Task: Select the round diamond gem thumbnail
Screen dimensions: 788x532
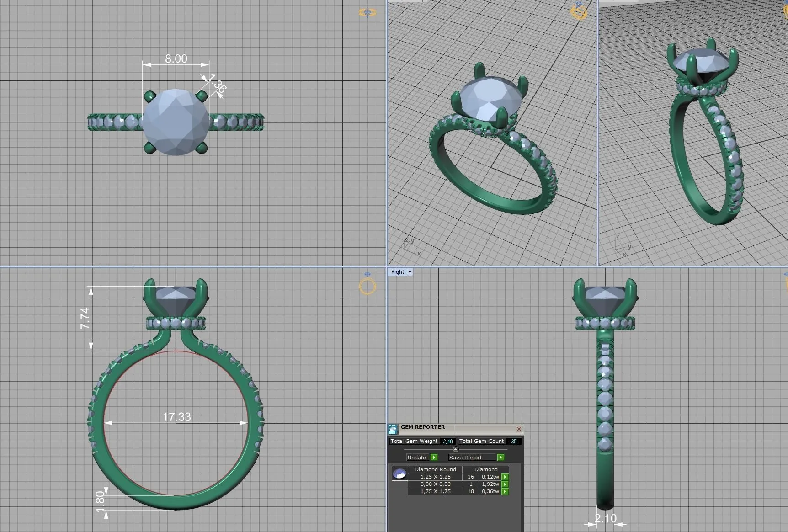Action: point(399,473)
